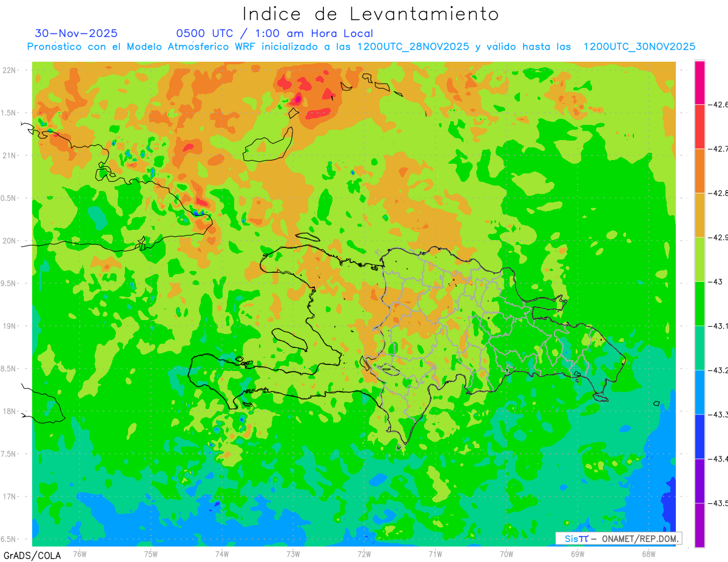
Task: Click the legend value "-42.8"
Action: coord(719,193)
